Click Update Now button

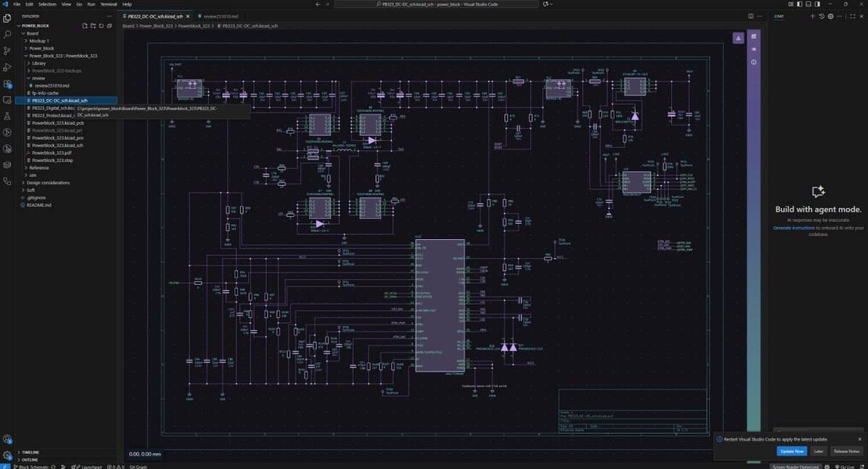[791, 451]
